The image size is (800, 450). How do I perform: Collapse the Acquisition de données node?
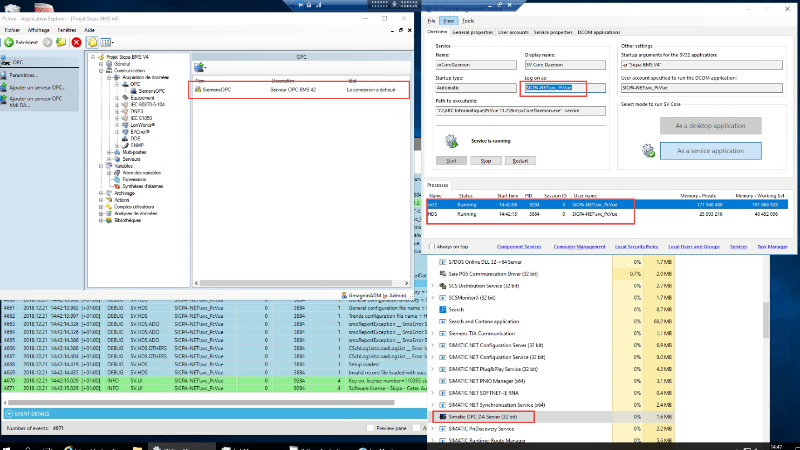(109, 78)
